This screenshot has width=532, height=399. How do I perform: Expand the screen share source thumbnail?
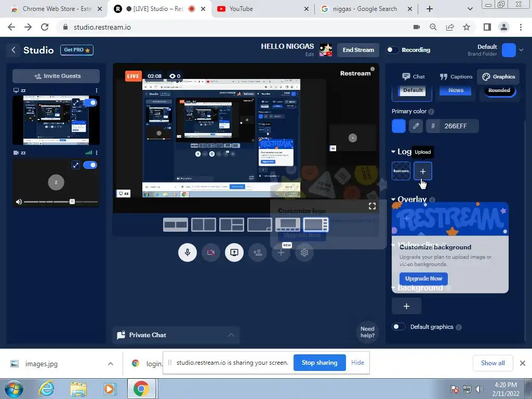point(76,102)
